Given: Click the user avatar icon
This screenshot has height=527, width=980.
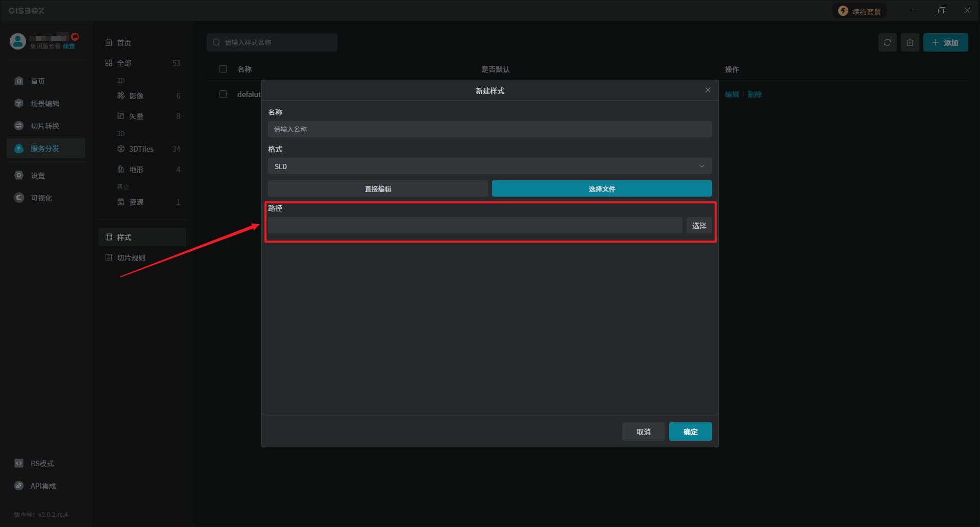Looking at the screenshot, I should [18, 41].
